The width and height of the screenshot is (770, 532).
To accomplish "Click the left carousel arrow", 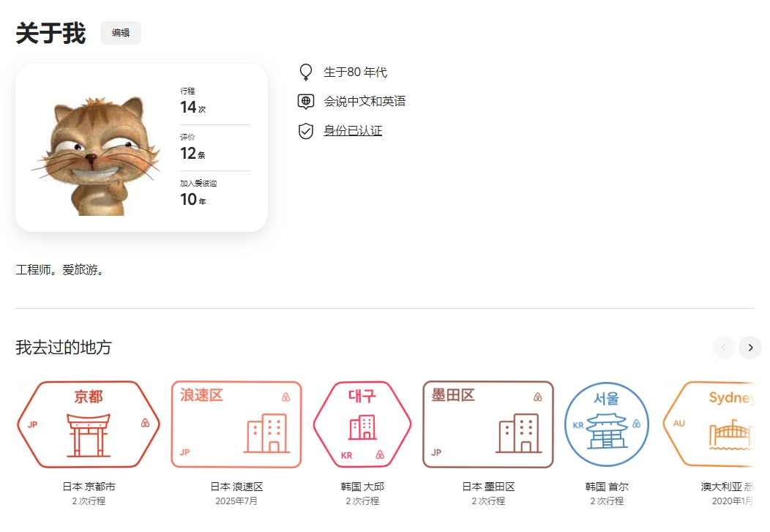I will [723, 348].
